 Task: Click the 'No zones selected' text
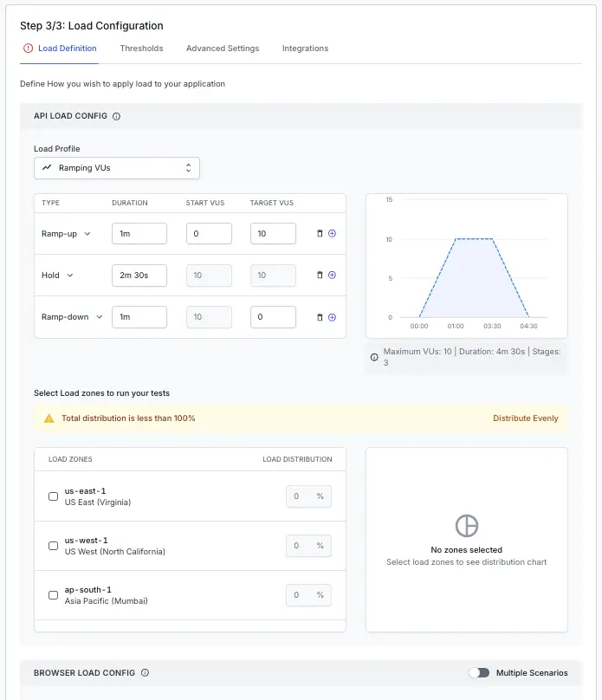(x=467, y=550)
